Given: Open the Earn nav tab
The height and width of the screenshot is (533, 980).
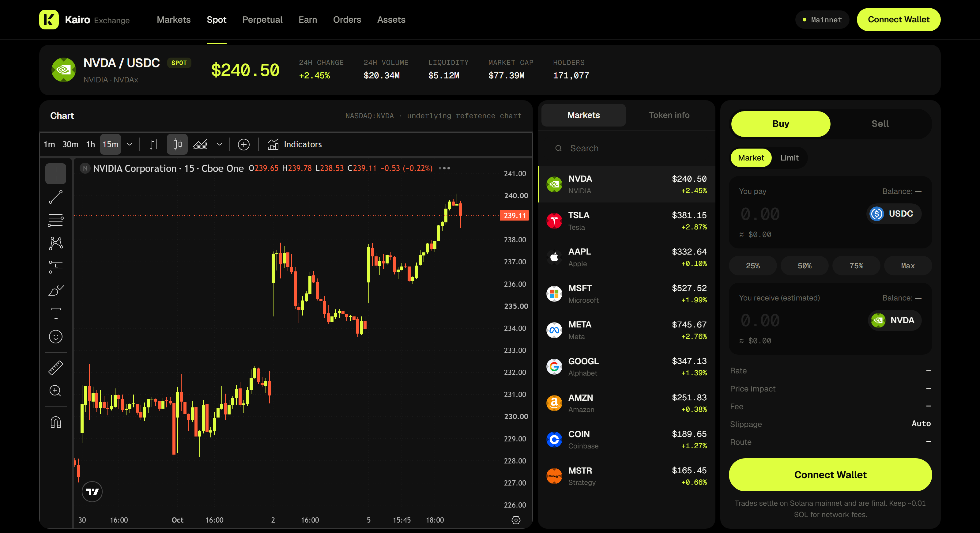Looking at the screenshot, I should pos(307,19).
